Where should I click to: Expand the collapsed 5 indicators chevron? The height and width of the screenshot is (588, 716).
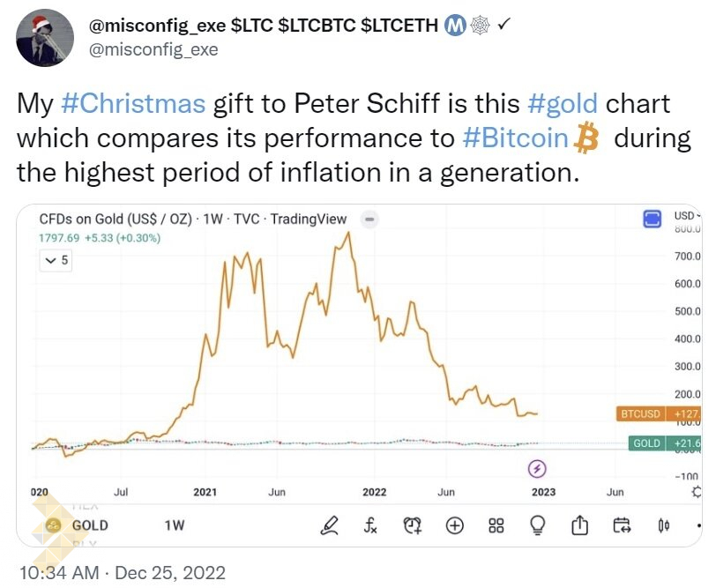click(56, 260)
